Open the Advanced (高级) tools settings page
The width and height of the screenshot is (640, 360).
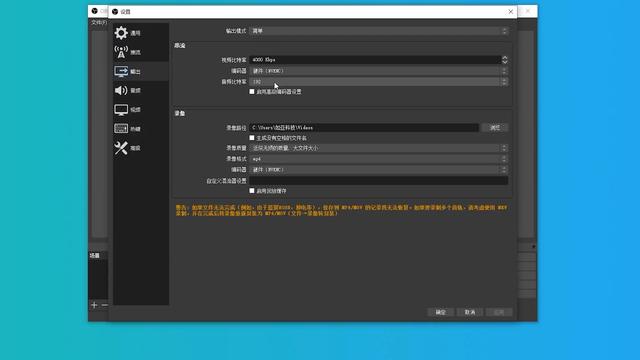pos(140,148)
